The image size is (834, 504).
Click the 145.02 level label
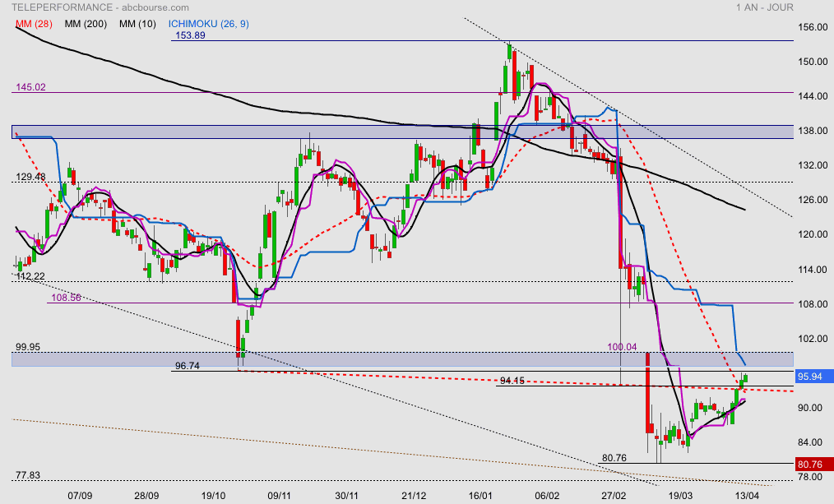pos(31,87)
